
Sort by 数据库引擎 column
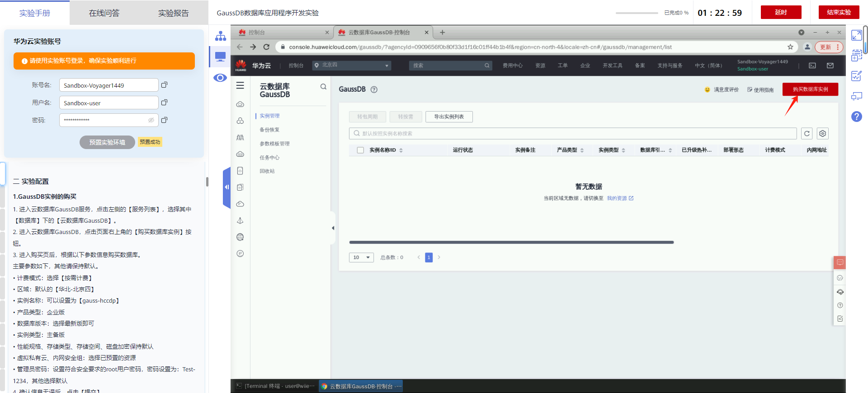click(x=670, y=150)
